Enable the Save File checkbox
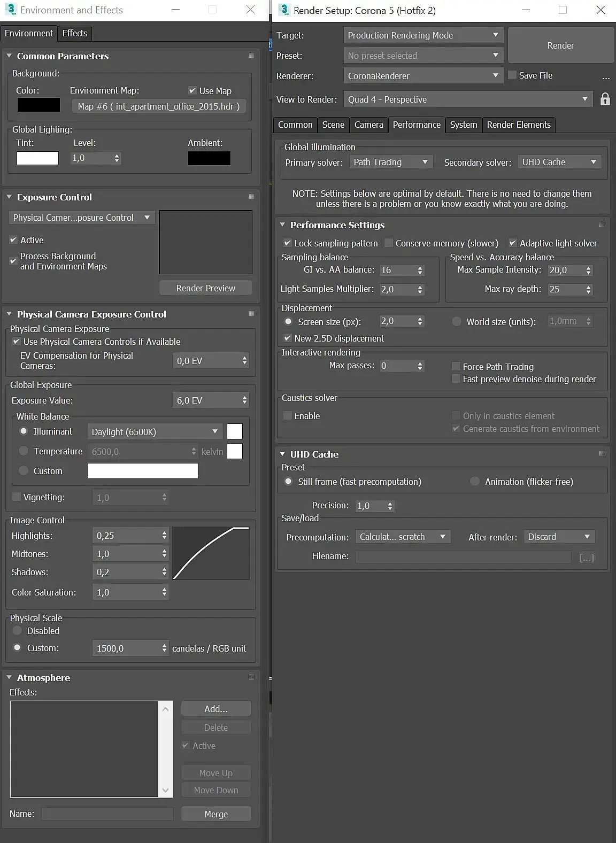The height and width of the screenshot is (843, 616). [x=512, y=75]
